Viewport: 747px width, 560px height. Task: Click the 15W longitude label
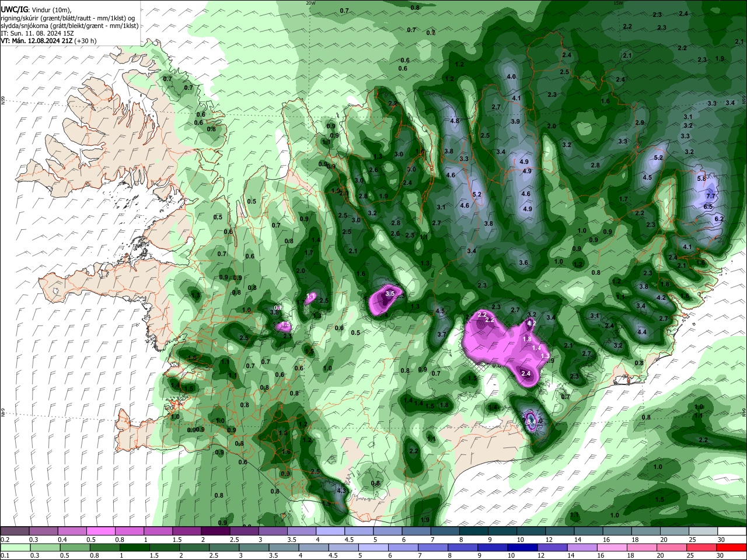tap(619, 2)
